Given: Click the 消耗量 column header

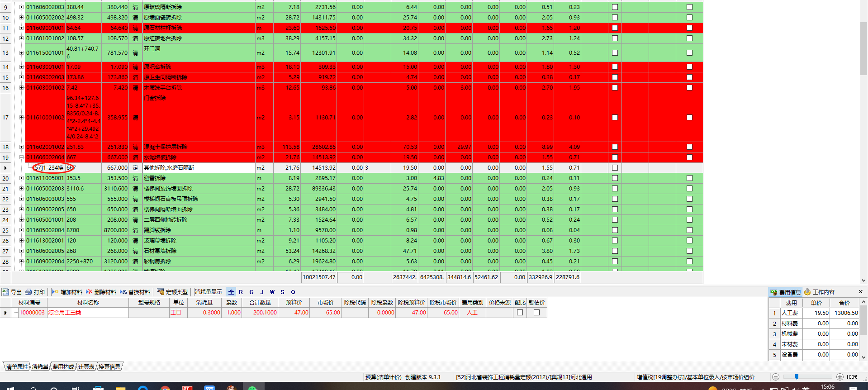Looking at the screenshot, I should tap(204, 303).
